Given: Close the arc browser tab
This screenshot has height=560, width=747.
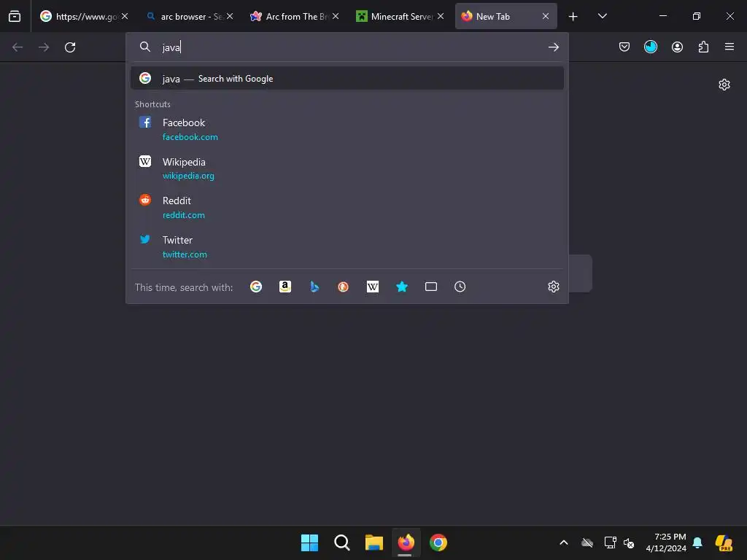Looking at the screenshot, I should point(230,16).
